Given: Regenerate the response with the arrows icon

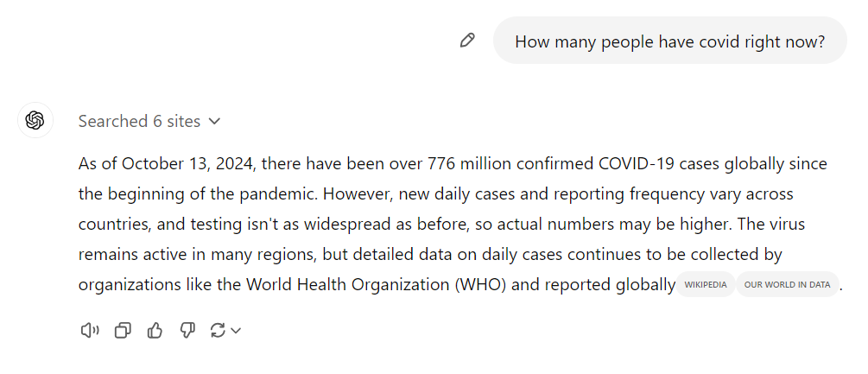Looking at the screenshot, I should coord(218,331).
